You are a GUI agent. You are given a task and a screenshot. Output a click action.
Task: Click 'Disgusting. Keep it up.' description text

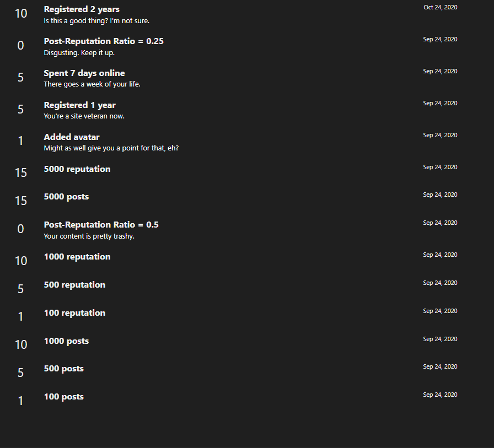coord(79,52)
